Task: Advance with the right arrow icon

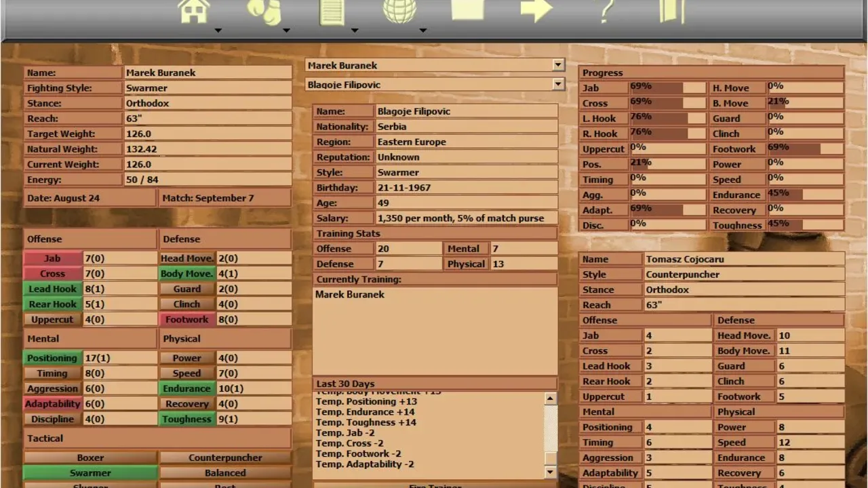Action: (536, 10)
